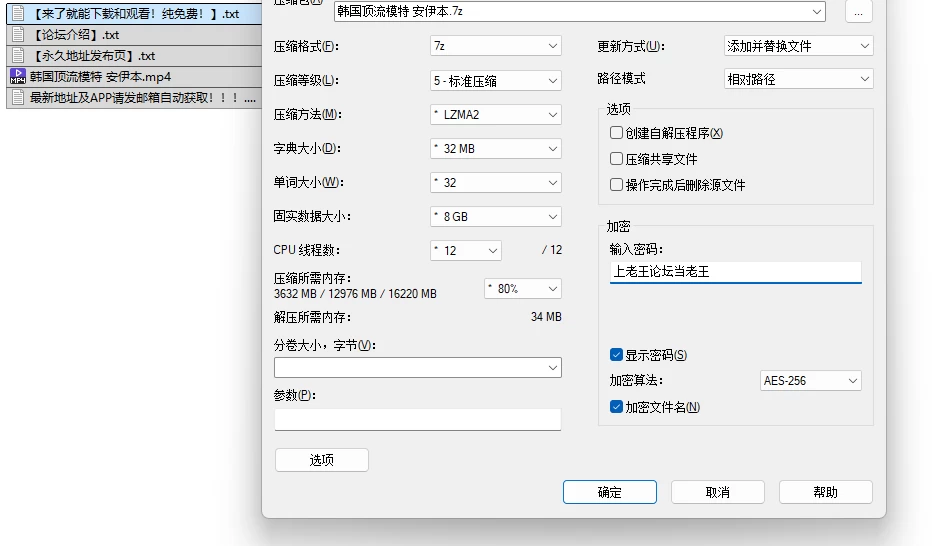Open 分卷大小 dropdown
The width and height of the screenshot is (937, 546).
tap(418, 367)
